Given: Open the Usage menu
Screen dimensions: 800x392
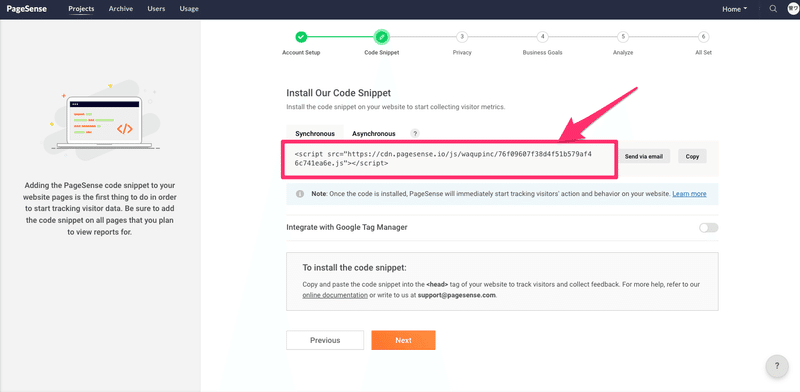Looking at the screenshot, I should point(189,9).
